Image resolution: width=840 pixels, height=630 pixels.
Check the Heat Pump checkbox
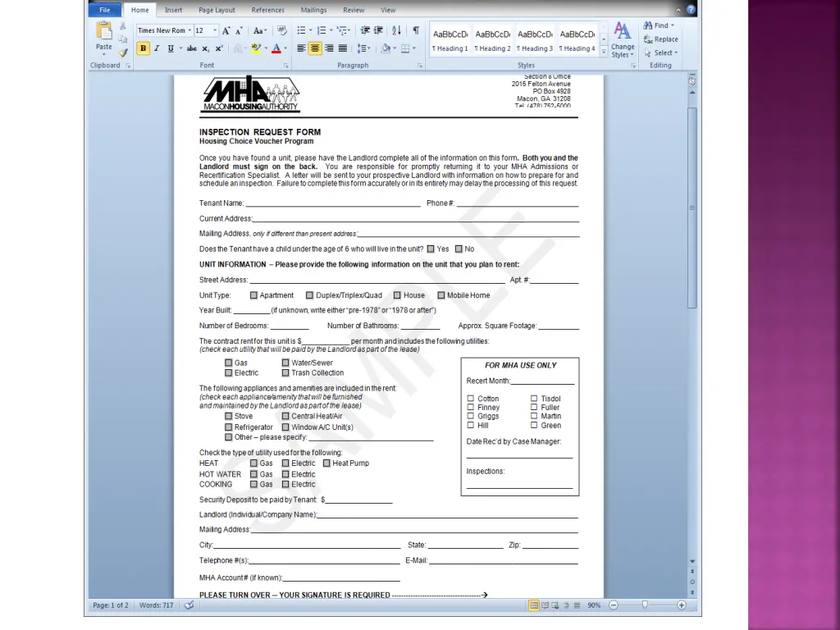326,463
